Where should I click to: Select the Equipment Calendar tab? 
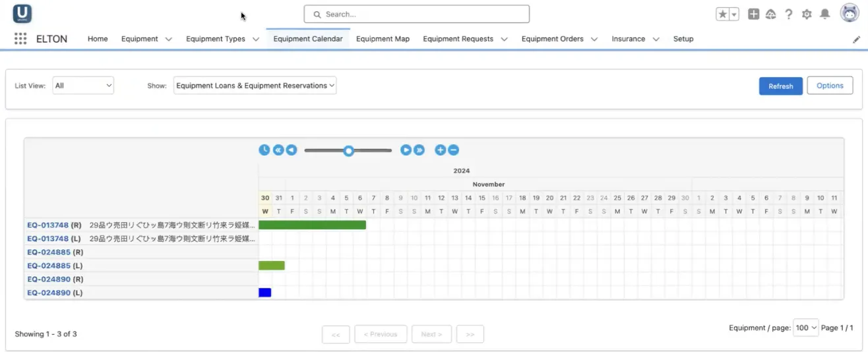click(308, 39)
